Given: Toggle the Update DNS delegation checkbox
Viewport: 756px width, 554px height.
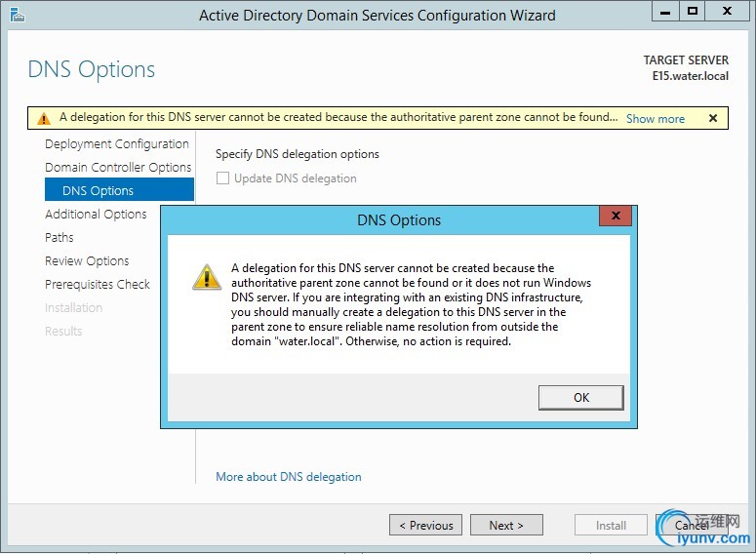Looking at the screenshot, I should click(x=222, y=178).
